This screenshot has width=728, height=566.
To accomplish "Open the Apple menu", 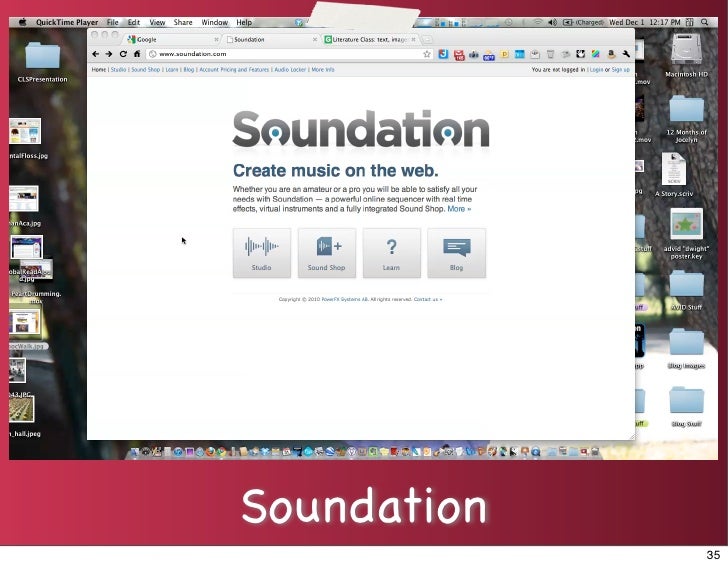I will [22, 22].
